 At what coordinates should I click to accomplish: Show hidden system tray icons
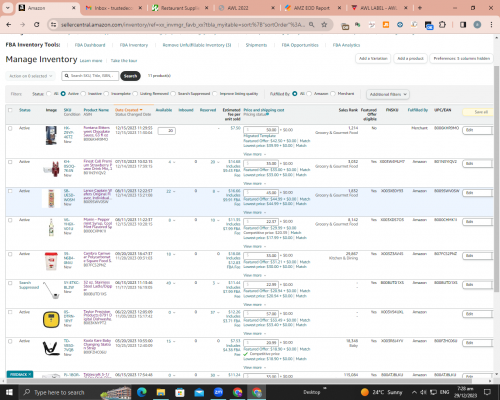[x=414, y=392]
